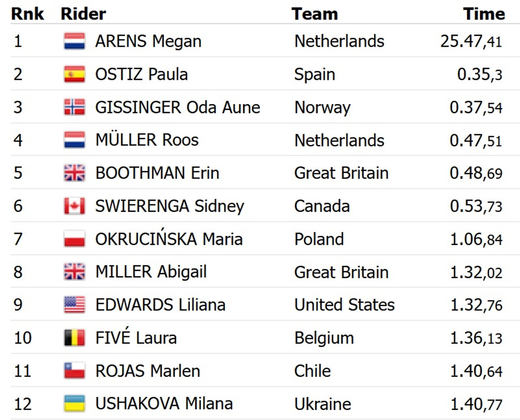Click the Norway flag beside GISSINGER Oda Aune

pos(75,107)
